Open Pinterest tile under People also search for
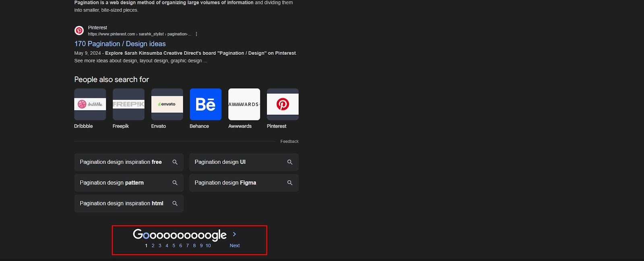The height and width of the screenshot is (261, 644). 283,104
